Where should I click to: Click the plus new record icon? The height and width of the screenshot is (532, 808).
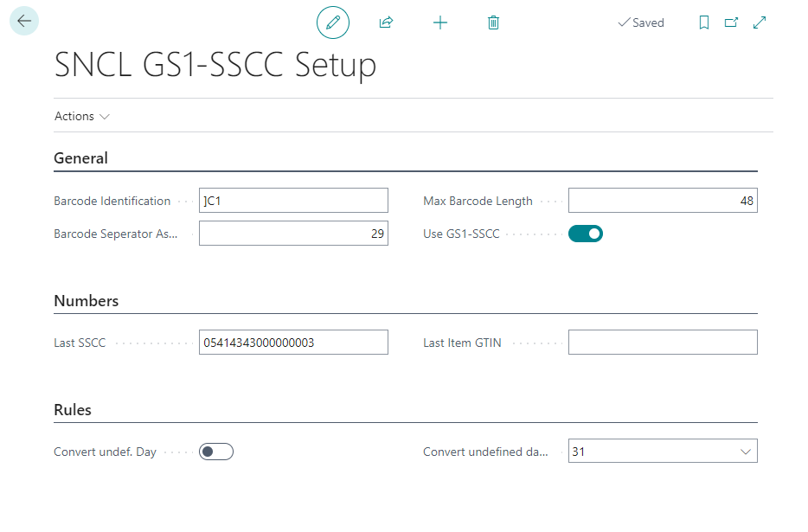click(x=440, y=22)
